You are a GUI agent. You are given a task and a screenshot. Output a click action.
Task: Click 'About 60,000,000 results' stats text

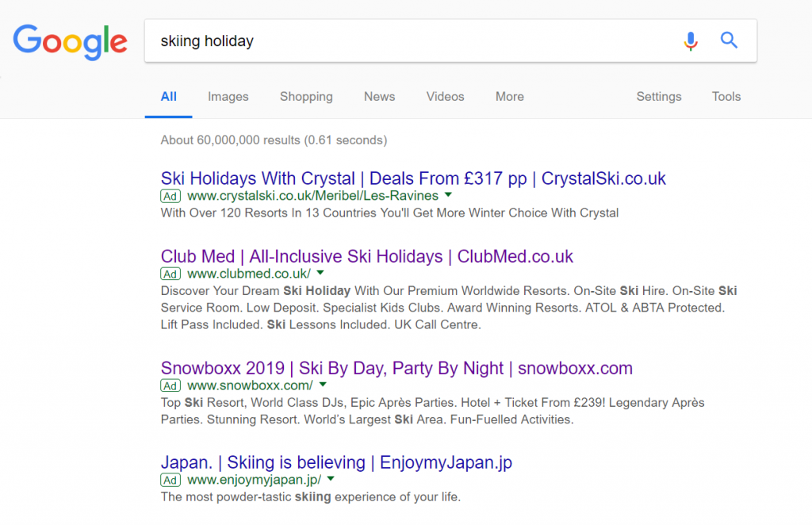[x=274, y=140]
